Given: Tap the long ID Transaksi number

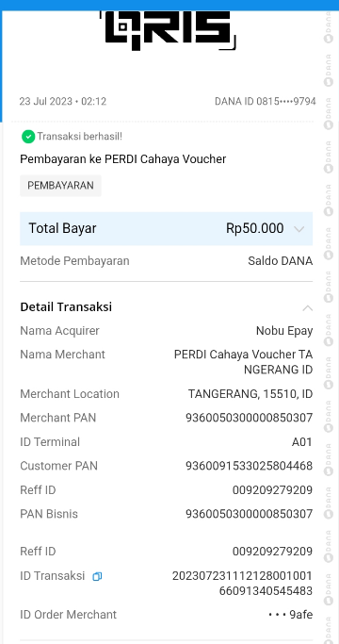Looking at the screenshot, I should (x=242, y=584).
